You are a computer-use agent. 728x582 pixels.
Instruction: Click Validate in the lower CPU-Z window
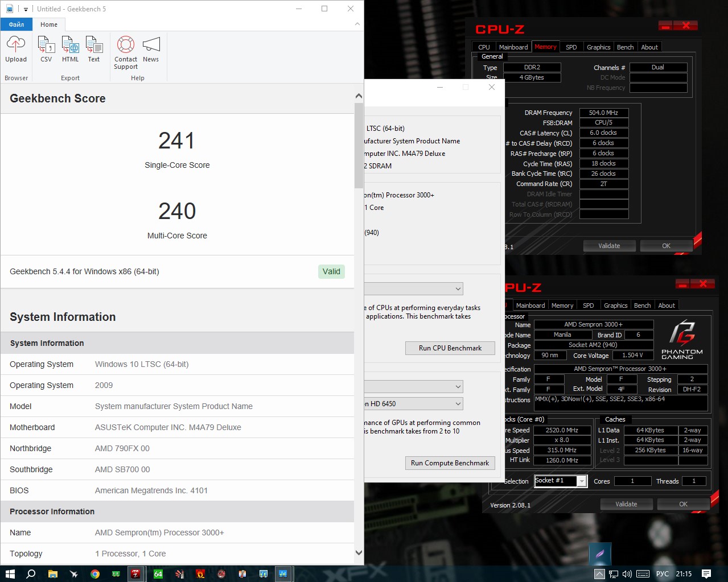[x=626, y=504]
